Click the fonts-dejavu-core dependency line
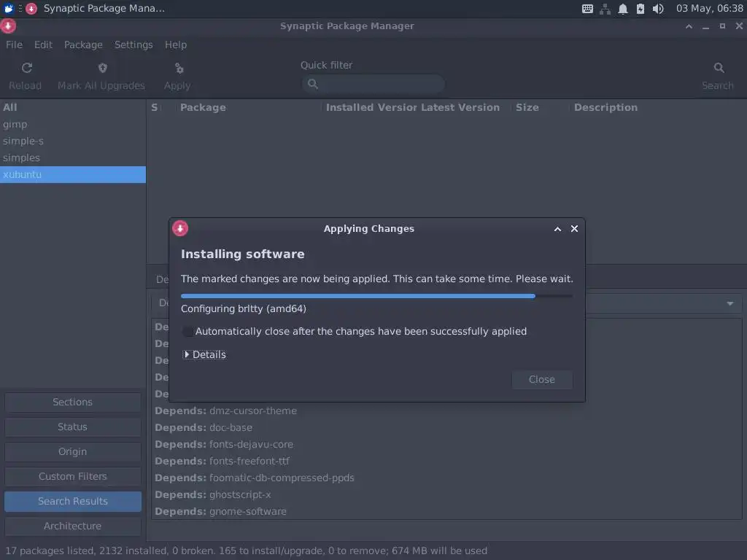 [x=224, y=444]
